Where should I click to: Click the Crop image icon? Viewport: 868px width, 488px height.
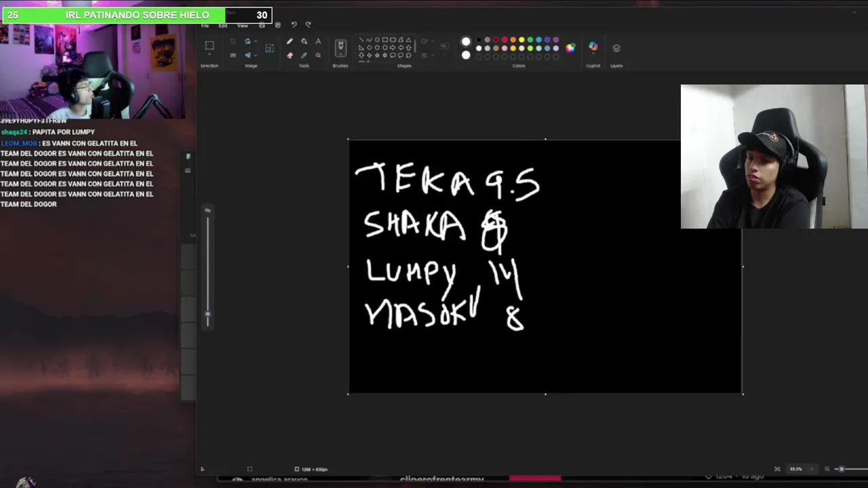coord(233,41)
